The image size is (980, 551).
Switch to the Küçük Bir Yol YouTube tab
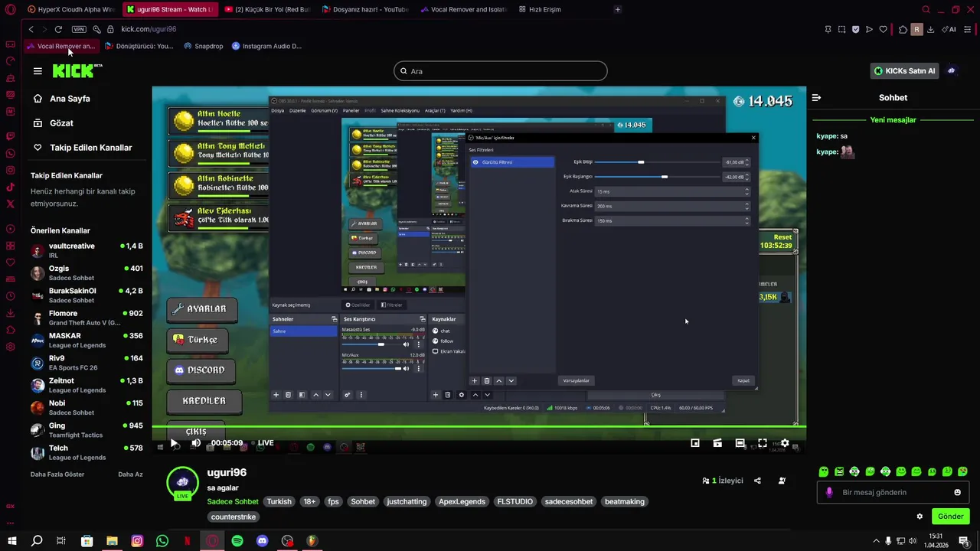[x=266, y=9]
